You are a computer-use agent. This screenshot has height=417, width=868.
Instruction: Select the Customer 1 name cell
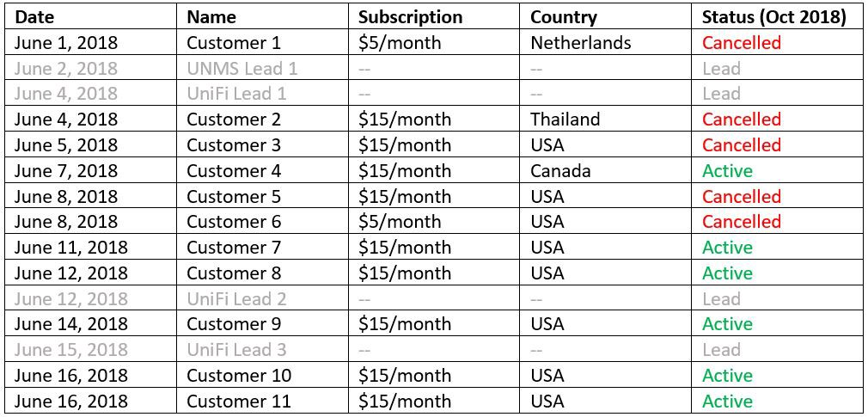coord(234,43)
